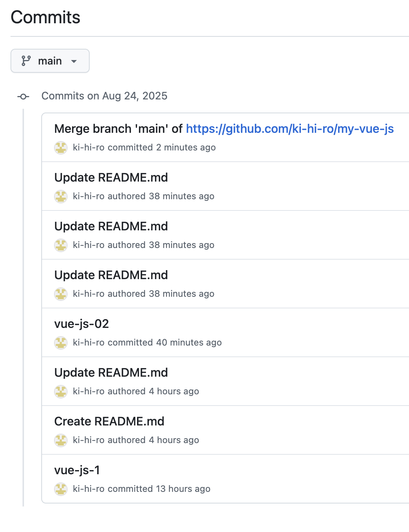
Task: Click the caret arrow next to main
Action: [75, 61]
